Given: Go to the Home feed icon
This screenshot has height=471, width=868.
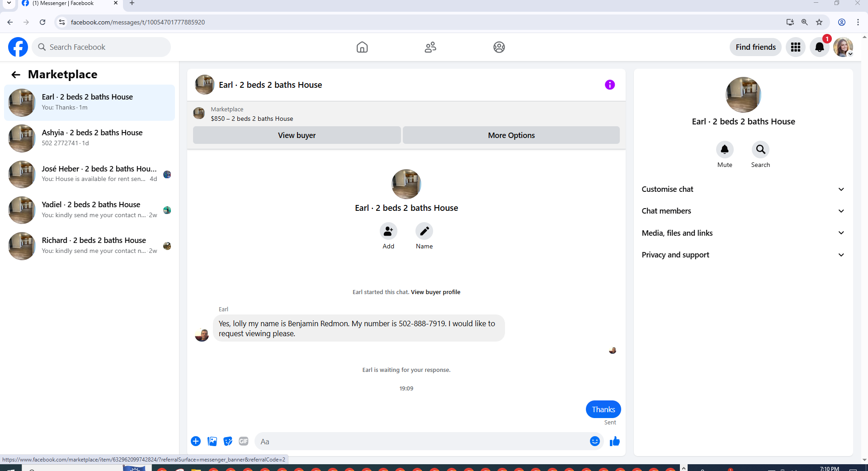Looking at the screenshot, I should [362, 47].
